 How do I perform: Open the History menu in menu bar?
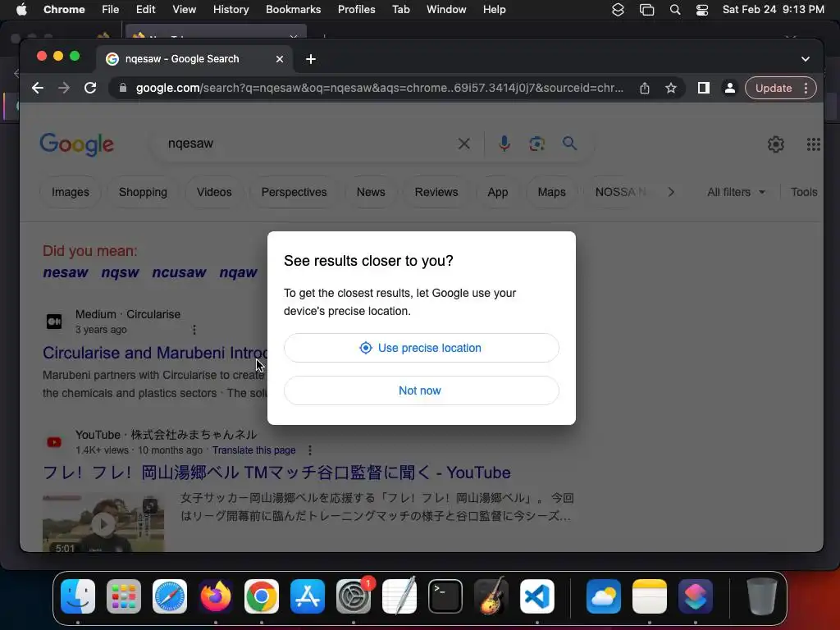click(231, 10)
